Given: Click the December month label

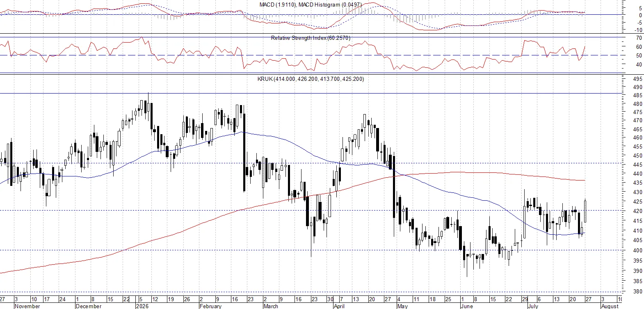Looking at the screenshot, I should (x=89, y=306).
